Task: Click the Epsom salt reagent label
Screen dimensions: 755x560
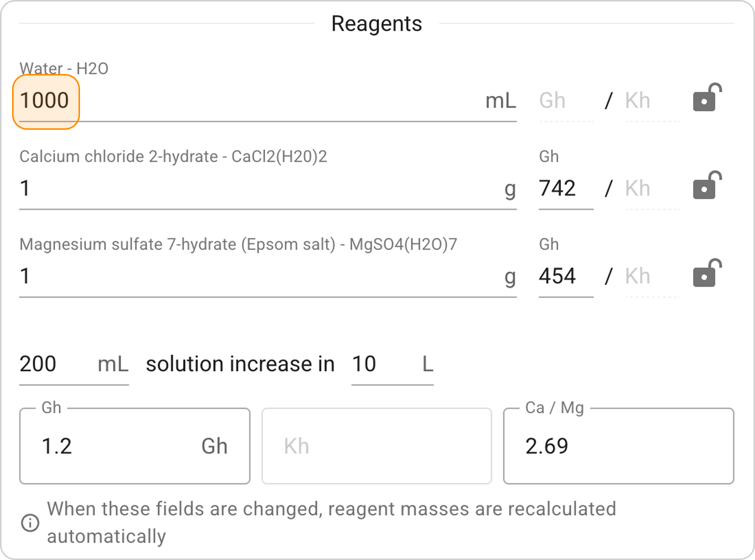Action: click(x=238, y=245)
